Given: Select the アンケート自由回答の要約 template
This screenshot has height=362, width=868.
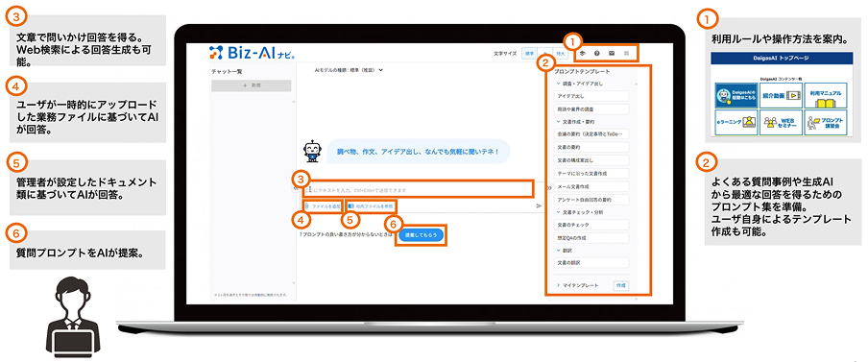Looking at the screenshot, I should pyautogui.click(x=591, y=200).
